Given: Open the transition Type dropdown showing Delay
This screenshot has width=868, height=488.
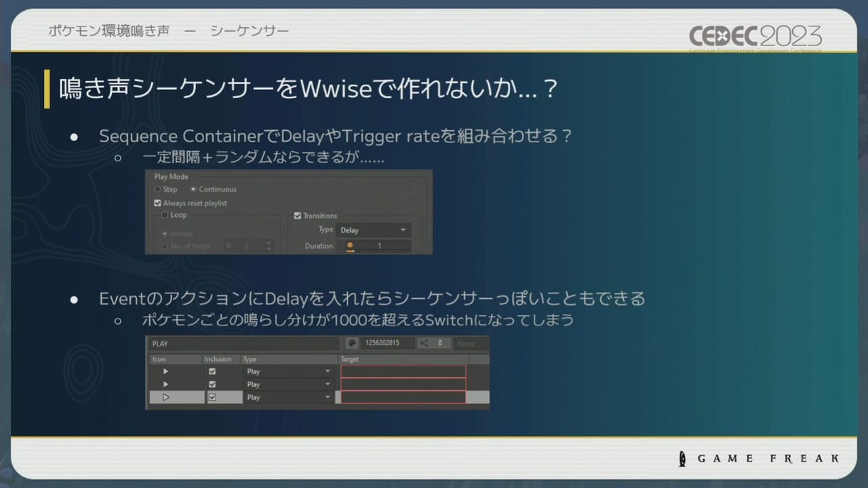Looking at the screenshot, I should pos(374,230).
